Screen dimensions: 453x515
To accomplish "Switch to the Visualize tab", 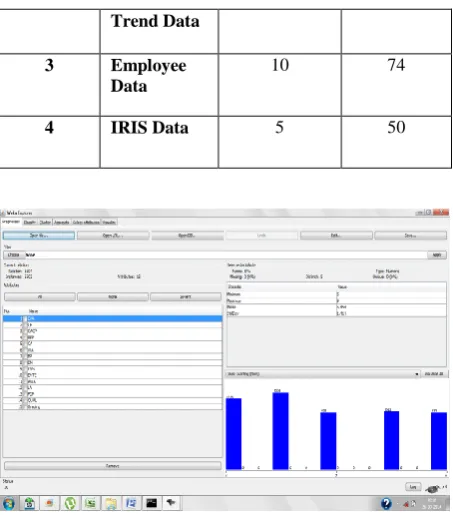I will tap(109, 222).
